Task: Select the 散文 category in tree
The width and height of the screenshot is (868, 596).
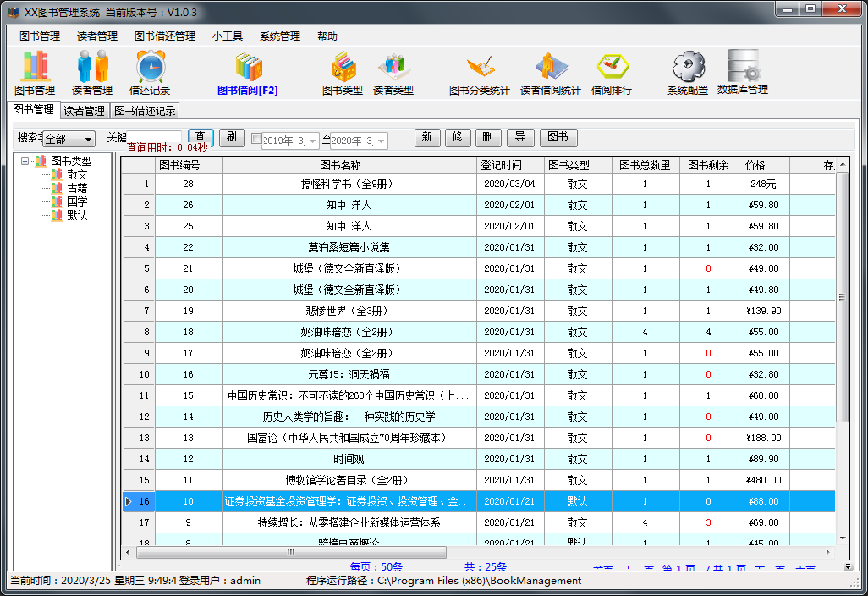Action: click(x=77, y=174)
